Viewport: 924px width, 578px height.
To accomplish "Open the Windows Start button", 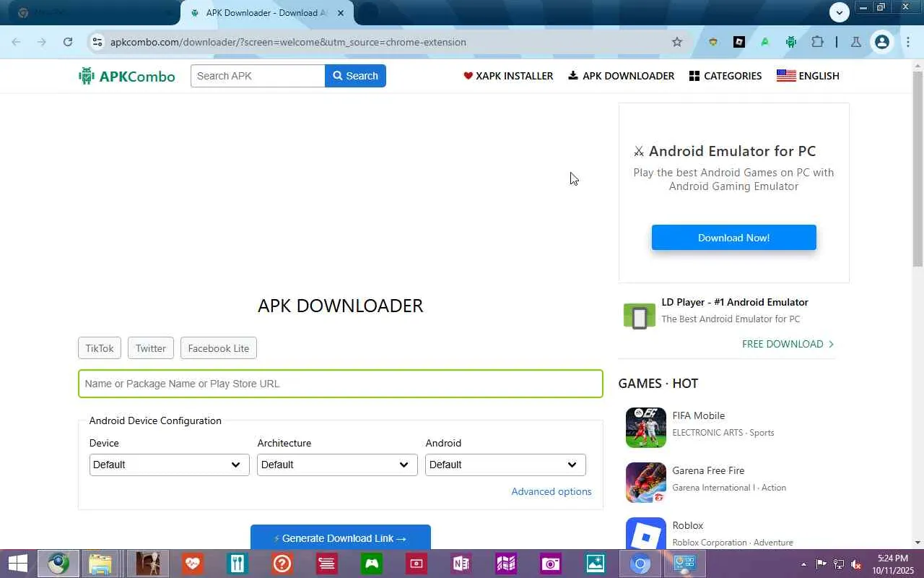I will coord(17,564).
